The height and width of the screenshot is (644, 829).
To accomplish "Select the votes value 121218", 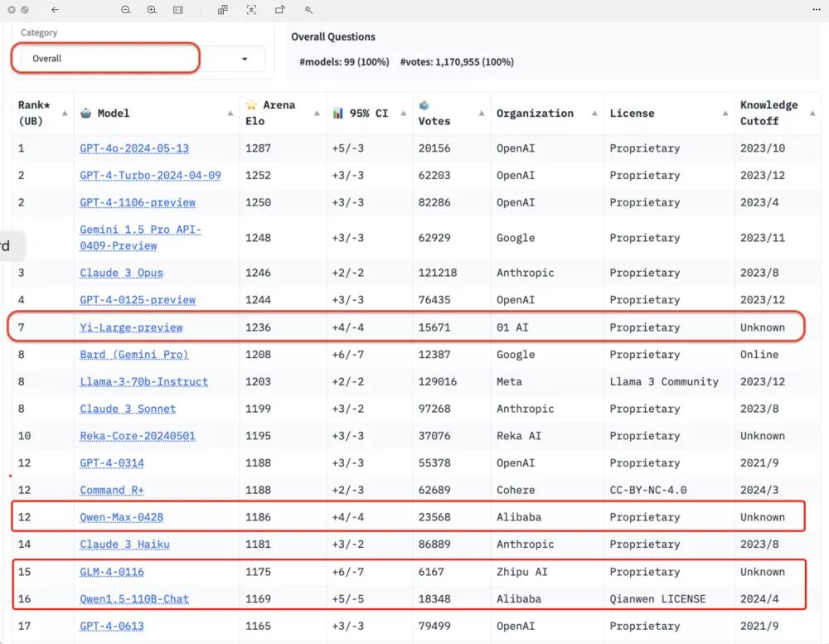I will [x=437, y=273].
